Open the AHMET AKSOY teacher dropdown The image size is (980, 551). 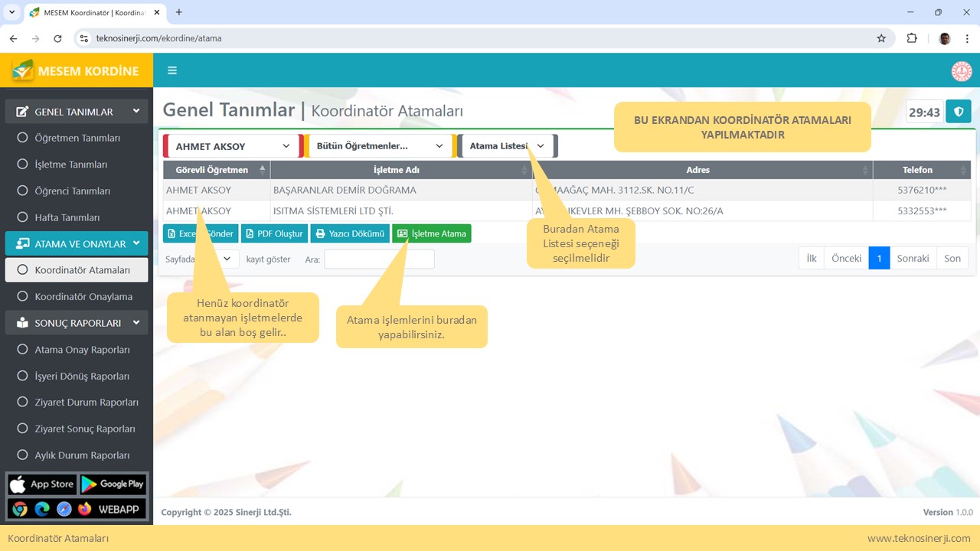tap(232, 146)
